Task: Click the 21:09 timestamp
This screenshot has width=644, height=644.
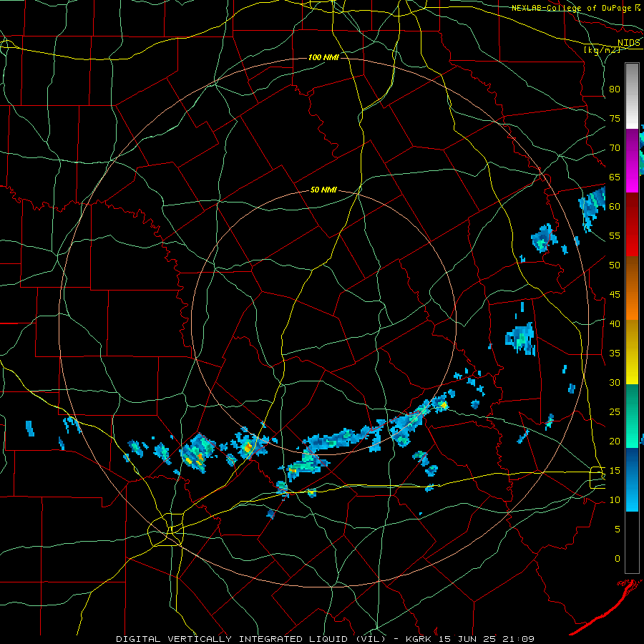Action: pyautogui.click(x=519, y=639)
